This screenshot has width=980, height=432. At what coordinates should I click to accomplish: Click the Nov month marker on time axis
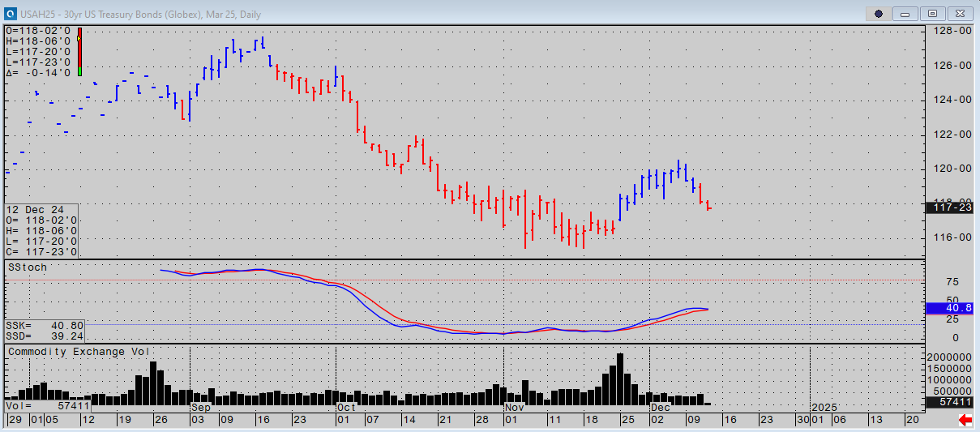click(x=514, y=407)
